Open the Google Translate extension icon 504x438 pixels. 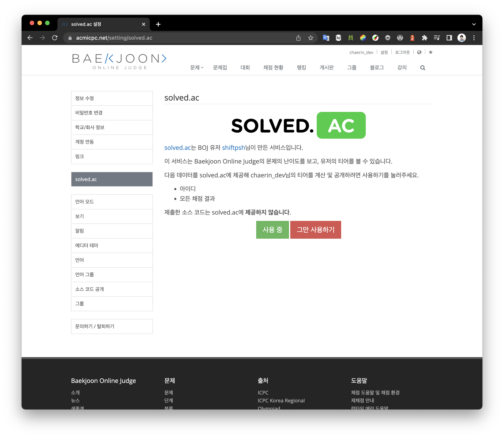[326, 38]
